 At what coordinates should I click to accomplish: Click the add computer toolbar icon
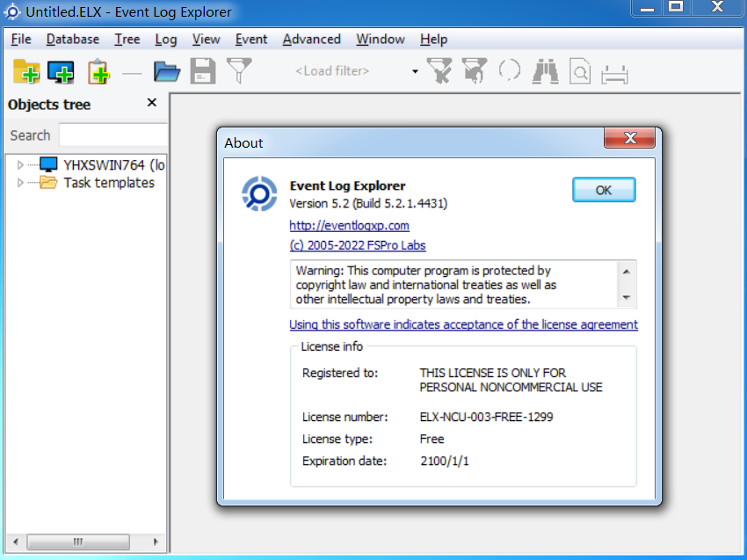[x=61, y=71]
